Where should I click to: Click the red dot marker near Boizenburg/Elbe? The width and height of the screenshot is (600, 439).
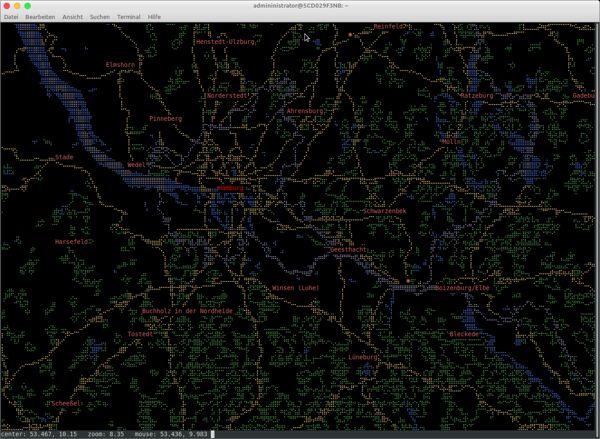[x=408, y=281]
